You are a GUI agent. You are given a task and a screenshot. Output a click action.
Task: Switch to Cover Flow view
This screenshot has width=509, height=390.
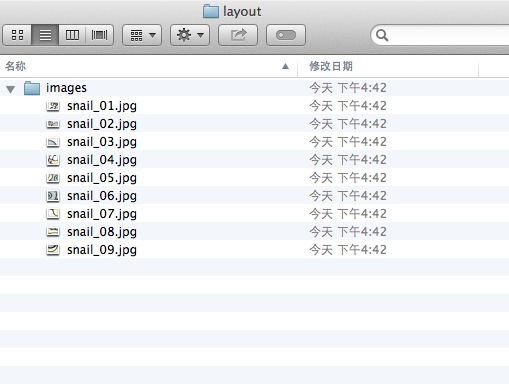click(99, 35)
